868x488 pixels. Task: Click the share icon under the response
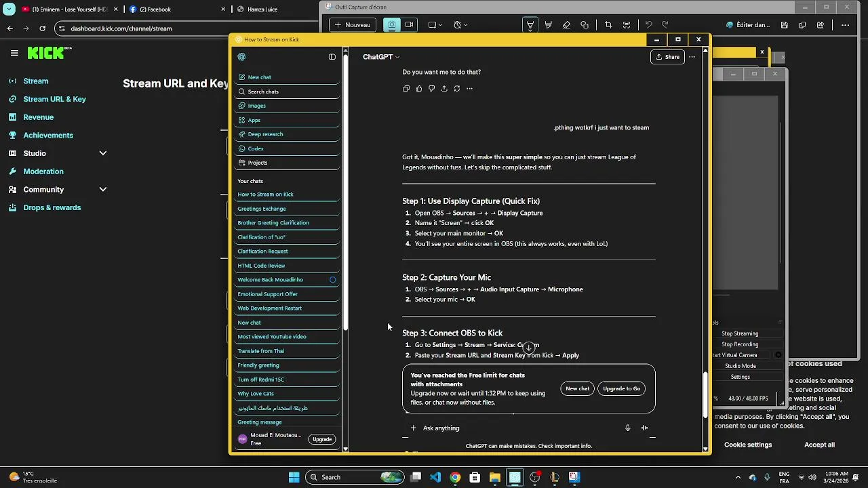tap(444, 89)
